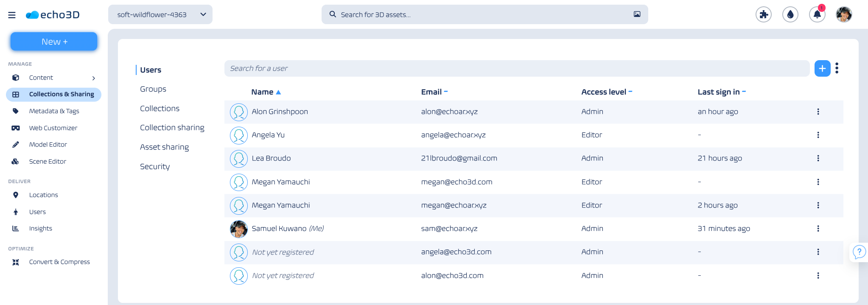Screen dimensions: 868x305
Task: Open row actions for Alon Grinshpoon
Action: pos(818,112)
